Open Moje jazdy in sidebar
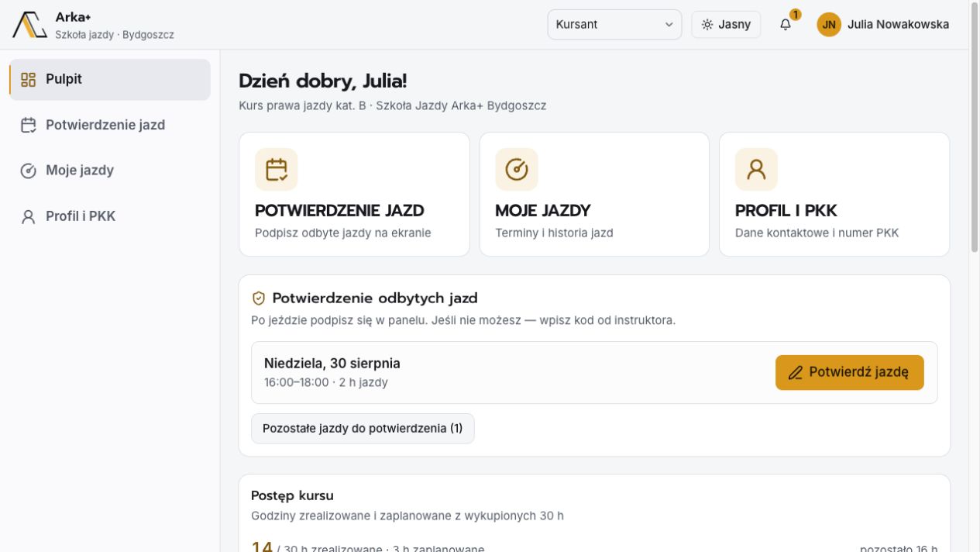The image size is (980, 552). (x=110, y=171)
